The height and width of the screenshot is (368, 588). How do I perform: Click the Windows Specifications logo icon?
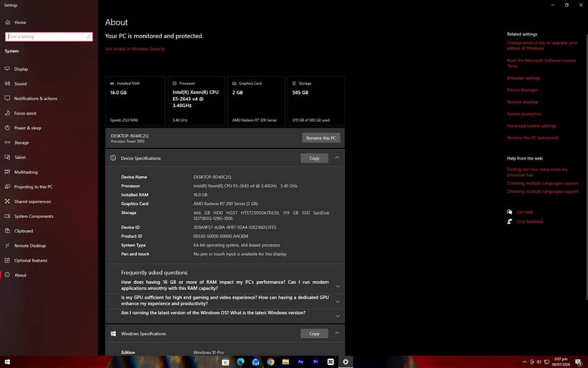[113, 334]
